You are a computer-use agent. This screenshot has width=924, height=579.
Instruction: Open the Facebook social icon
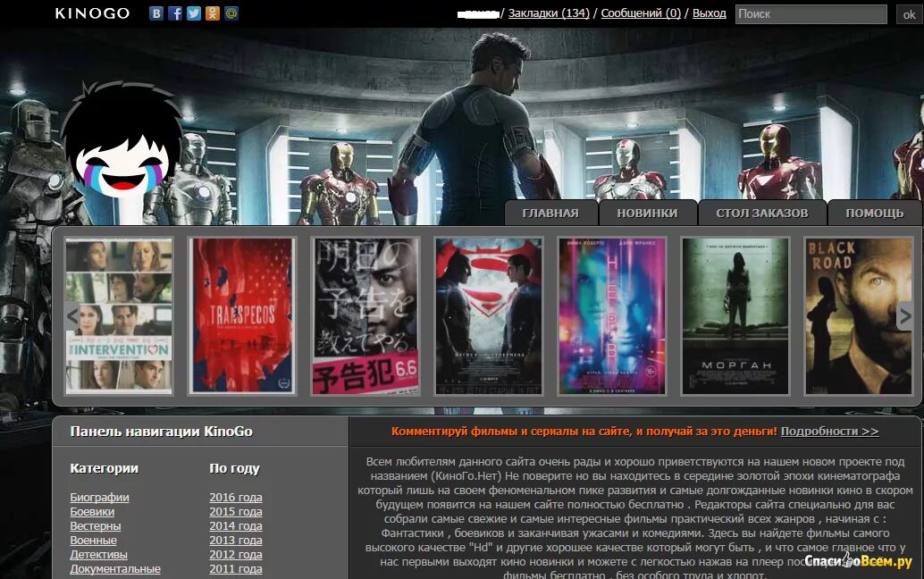175,13
